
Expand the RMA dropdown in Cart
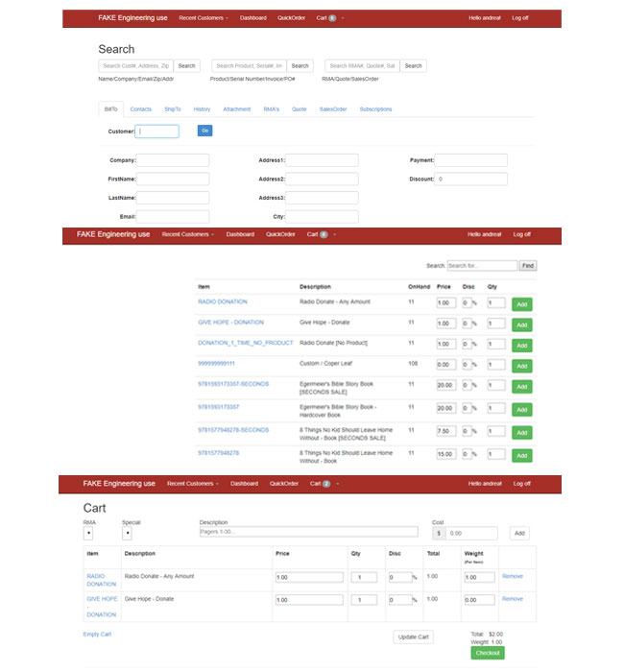click(x=88, y=533)
